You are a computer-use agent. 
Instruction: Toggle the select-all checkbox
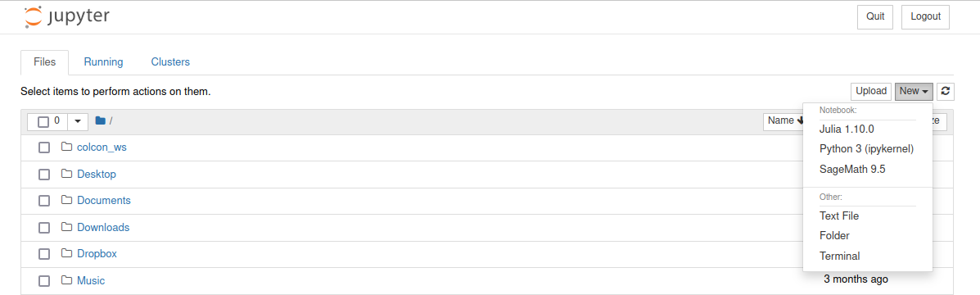click(43, 121)
